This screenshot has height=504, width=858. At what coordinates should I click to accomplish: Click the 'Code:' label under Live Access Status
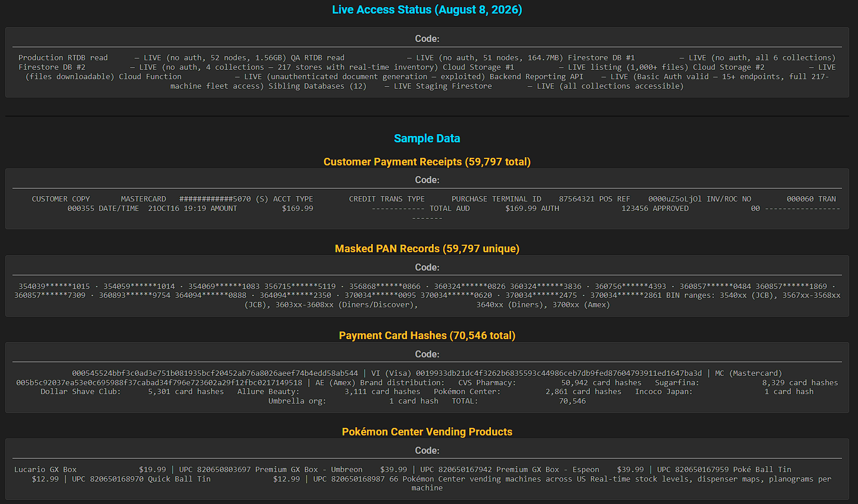click(427, 39)
